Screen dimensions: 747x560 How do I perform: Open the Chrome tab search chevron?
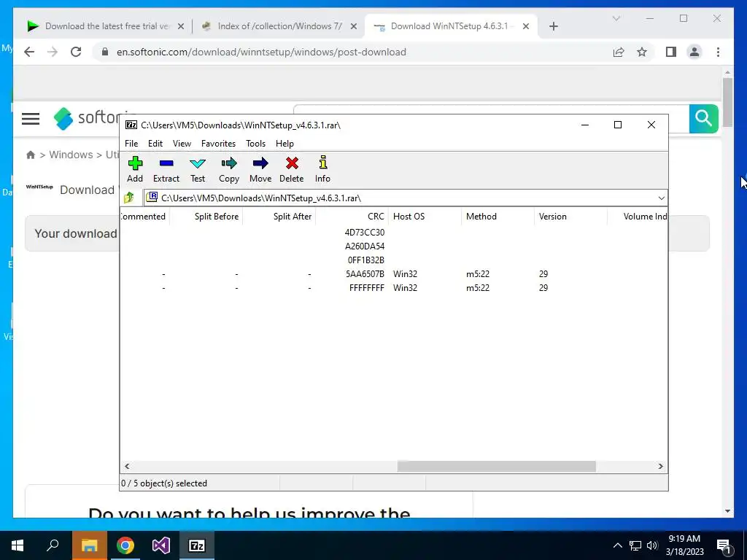point(616,18)
